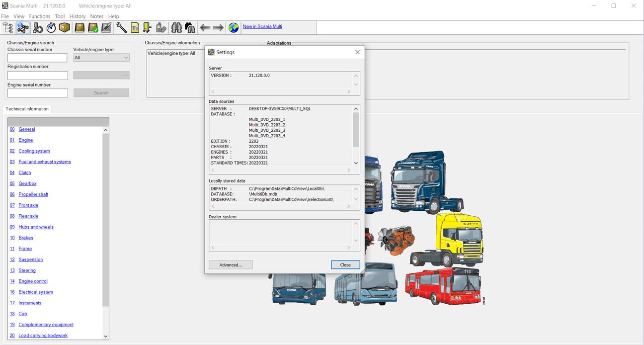Open the TI technical information document icon

(x=135, y=27)
